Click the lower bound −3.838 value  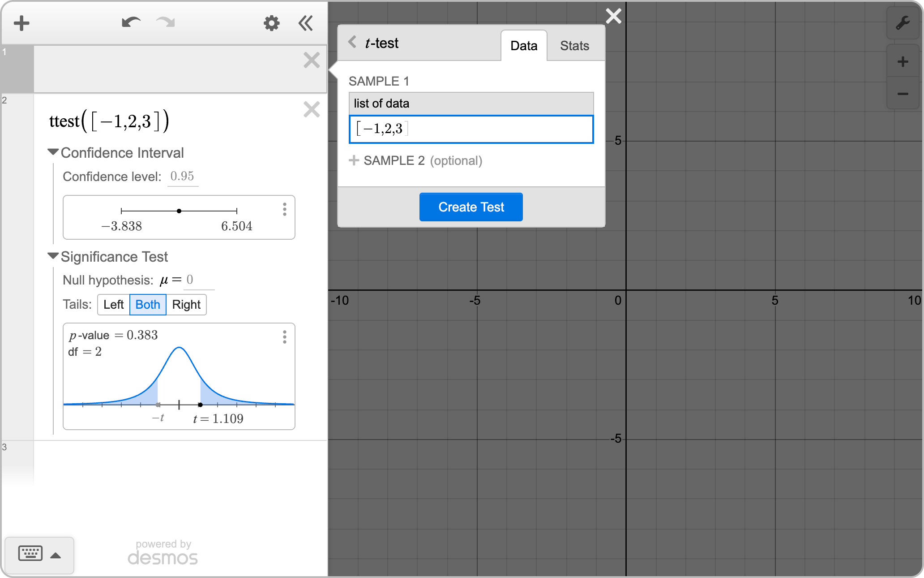(x=122, y=226)
